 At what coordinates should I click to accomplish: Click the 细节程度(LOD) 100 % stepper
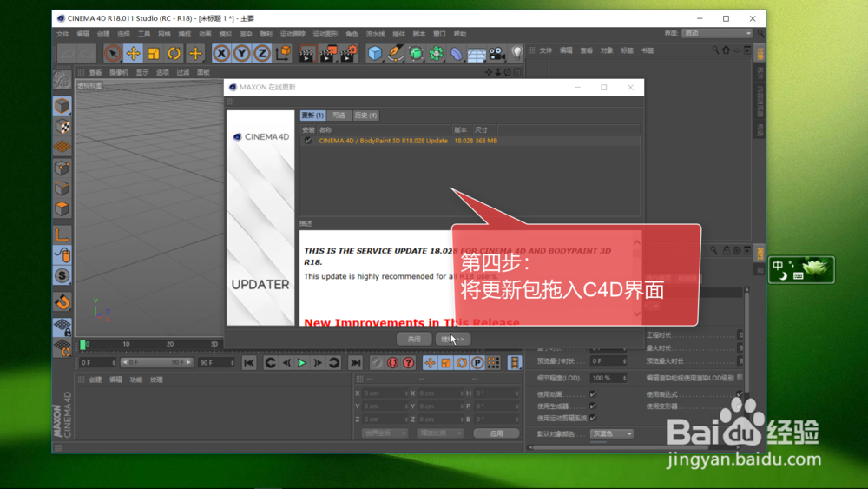point(624,378)
